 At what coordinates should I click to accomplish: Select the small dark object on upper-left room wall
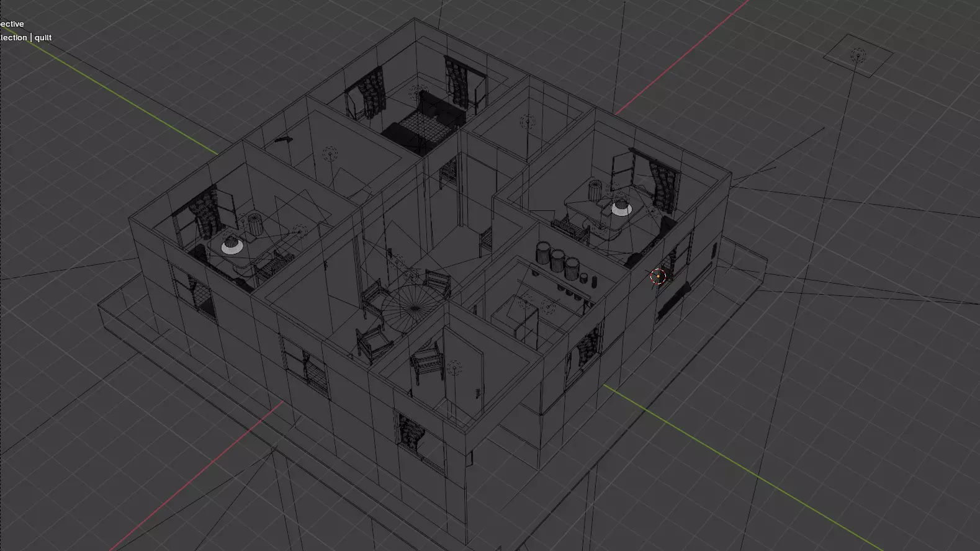tap(283, 140)
